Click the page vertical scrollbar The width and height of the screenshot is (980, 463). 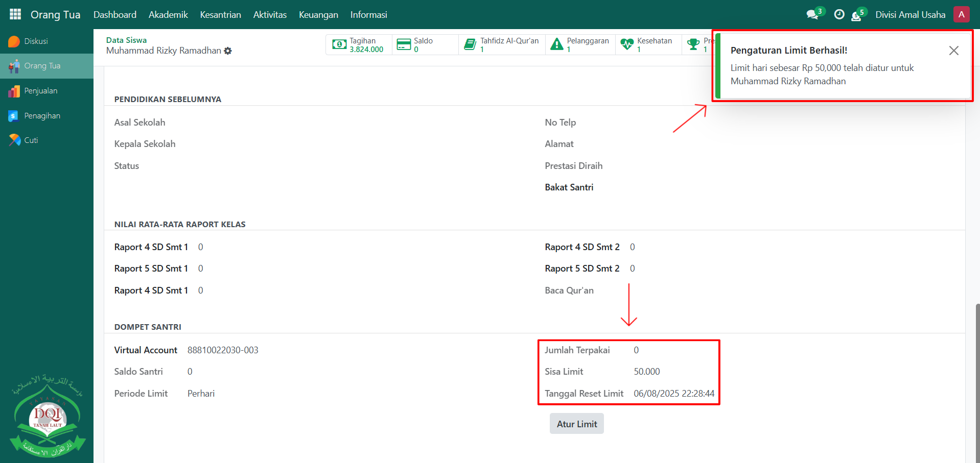point(977,383)
